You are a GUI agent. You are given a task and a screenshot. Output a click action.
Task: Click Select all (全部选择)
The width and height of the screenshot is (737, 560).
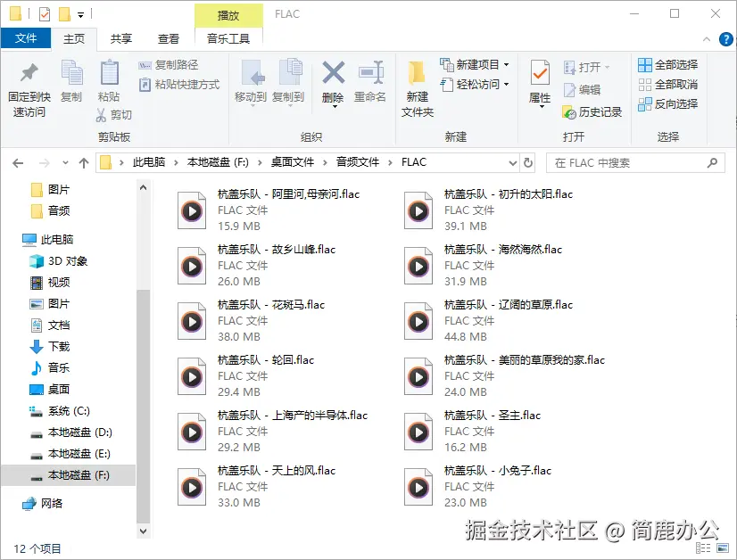tap(668, 65)
